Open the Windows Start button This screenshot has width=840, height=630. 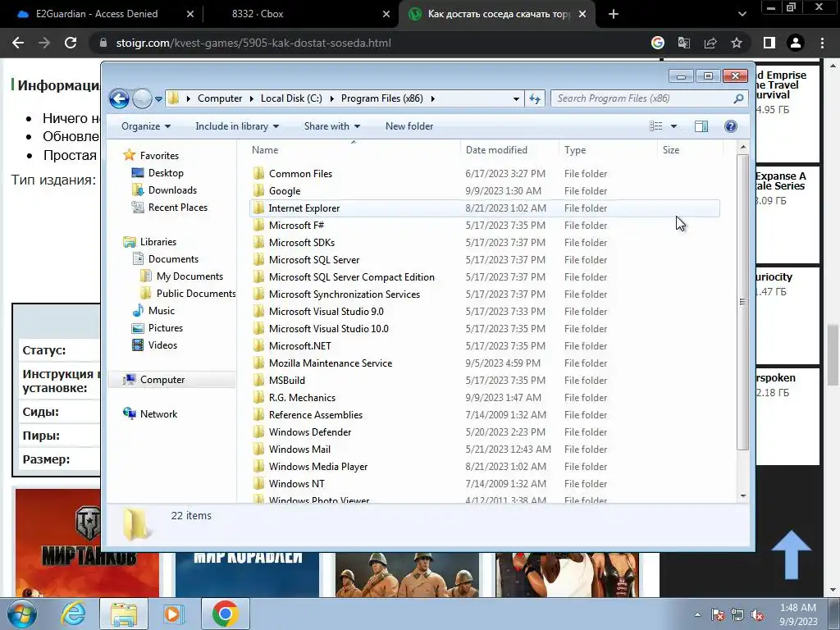[x=22, y=614]
